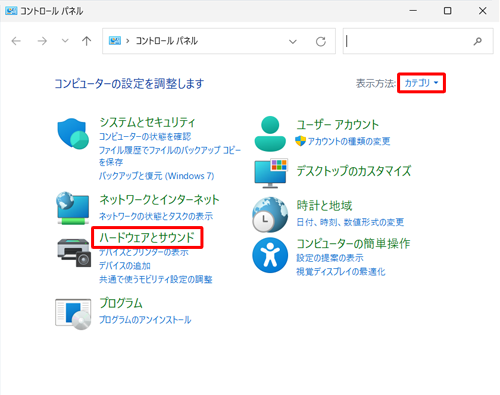Minimize the Control Panel window
This screenshot has width=500, height=395.
coord(413,11)
